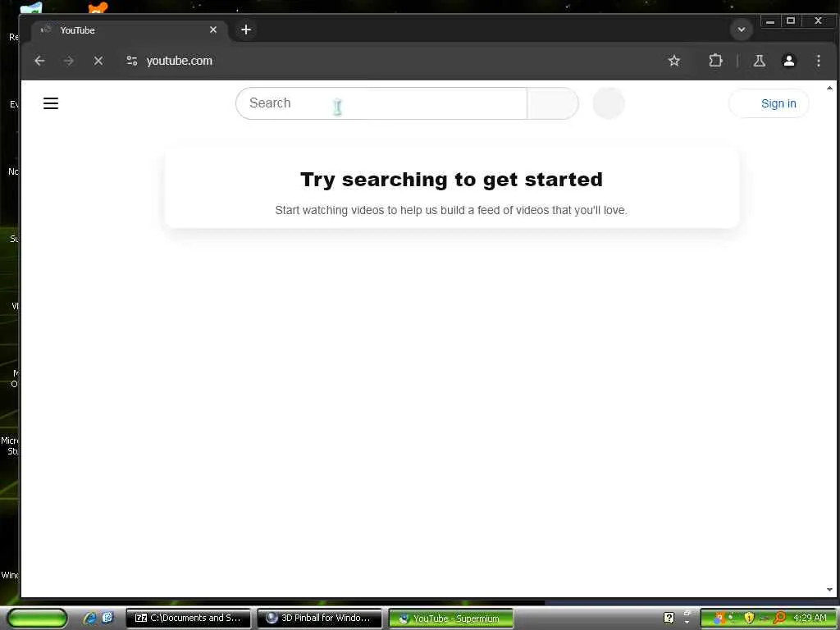
Task: Close the YouTube tab
Action: coord(213,30)
